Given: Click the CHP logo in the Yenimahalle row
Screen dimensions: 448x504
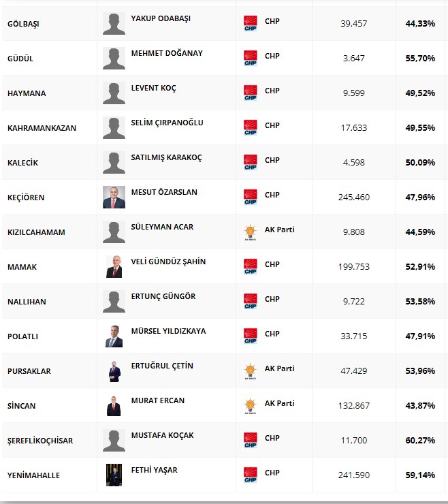Looking at the screenshot, I should 251,475.
